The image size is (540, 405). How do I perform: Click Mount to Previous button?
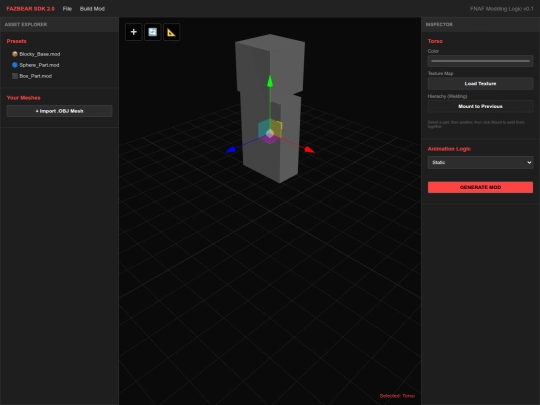pyautogui.click(x=480, y=106)
